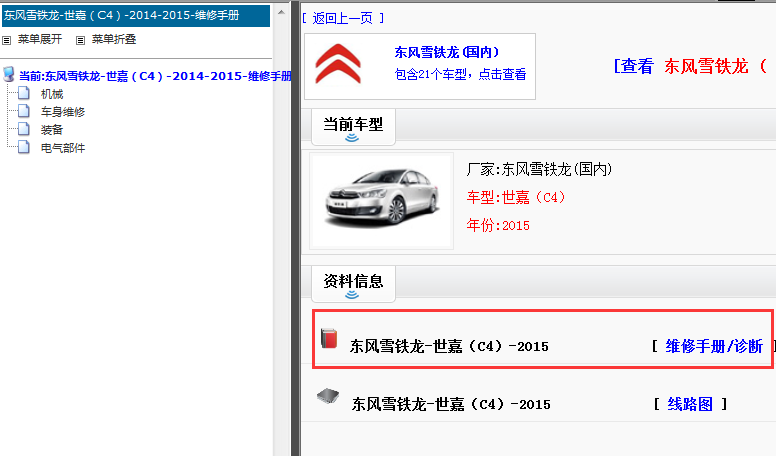The height and width of the screenshot is (456, 776).
Task: Open the 装备 tree item
Action: (x=52, y=130)
